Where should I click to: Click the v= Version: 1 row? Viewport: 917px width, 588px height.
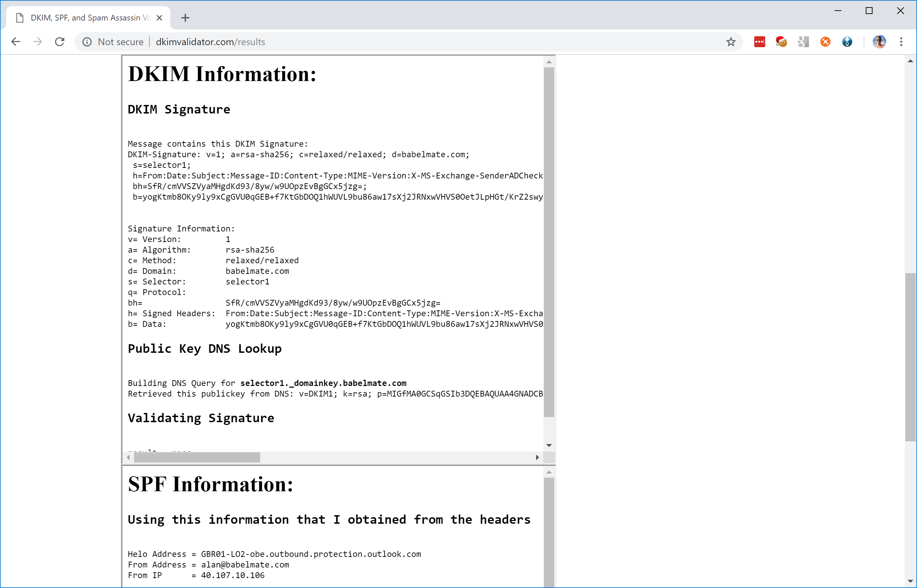click(179, 239)
